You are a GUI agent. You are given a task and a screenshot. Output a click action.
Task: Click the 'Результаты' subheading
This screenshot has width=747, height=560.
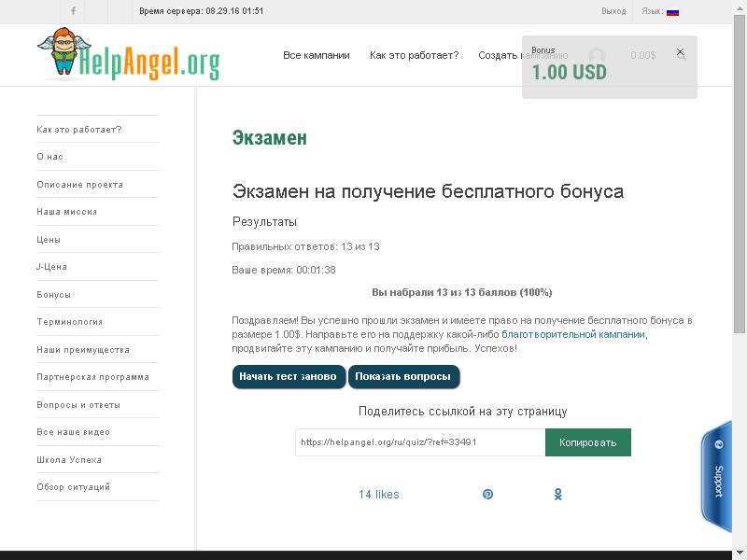264,222
